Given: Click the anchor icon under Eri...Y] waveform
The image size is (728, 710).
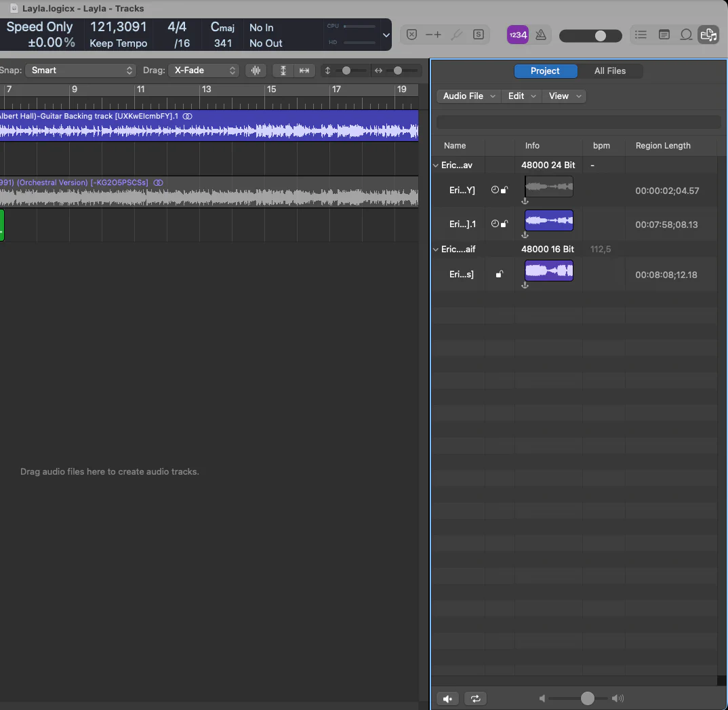Looking at the screenshot, I should (525, 201).
